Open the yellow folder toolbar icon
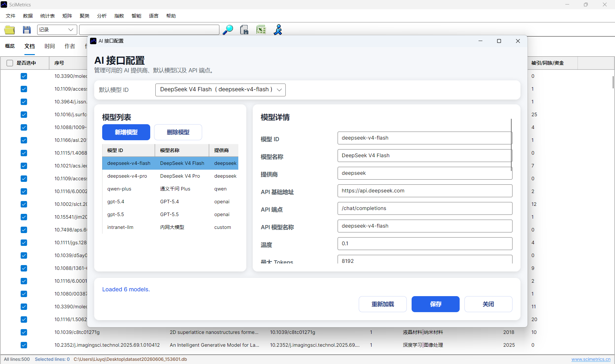 click(10, 30)
